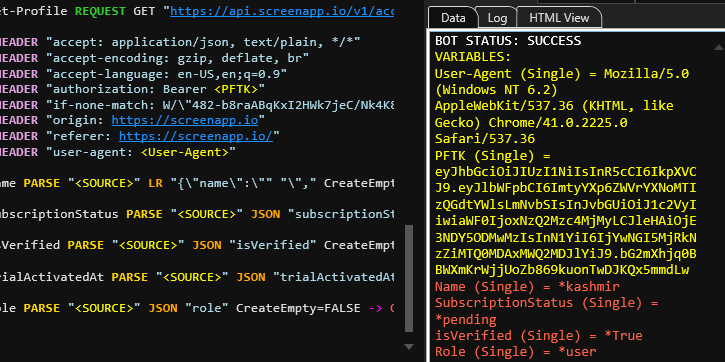Click the isVerified (Single) = *True line
The image size is (725, 362).
pos(539,335)
